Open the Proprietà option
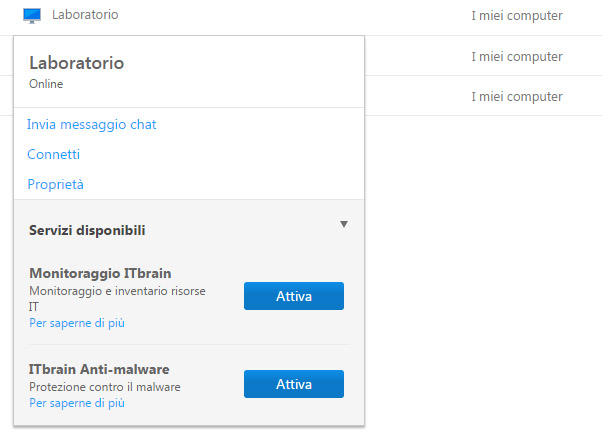Viewport: 602px width, 433px height. (x=56, y=185)
